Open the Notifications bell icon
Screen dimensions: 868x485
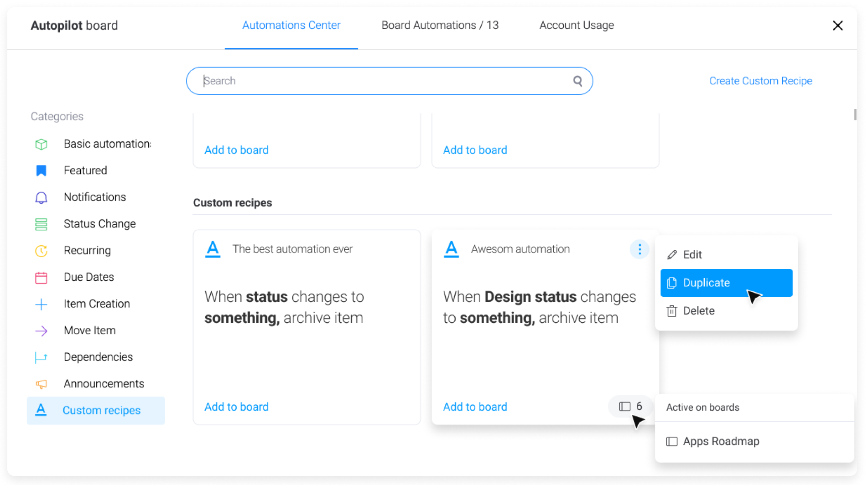(x=42, y=197)
